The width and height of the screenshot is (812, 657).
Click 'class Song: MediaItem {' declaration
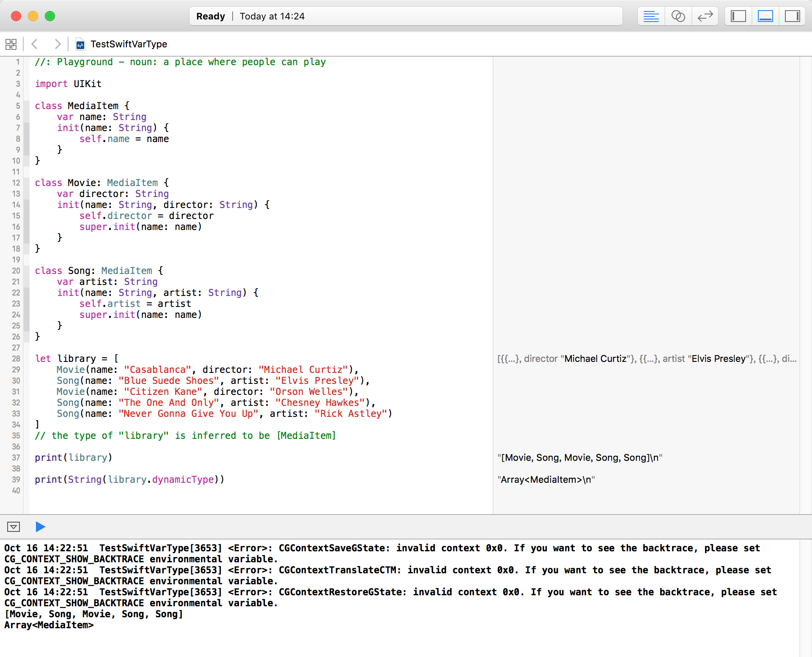[x=99, y=271]
